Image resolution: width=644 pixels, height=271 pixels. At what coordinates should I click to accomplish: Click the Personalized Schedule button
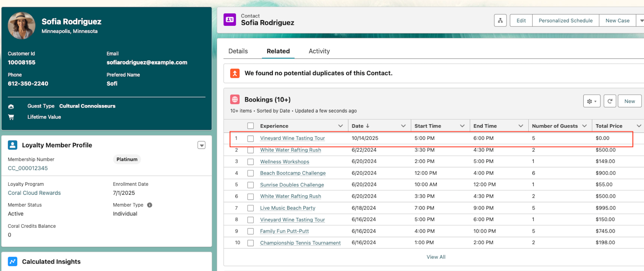coord(565,21)
